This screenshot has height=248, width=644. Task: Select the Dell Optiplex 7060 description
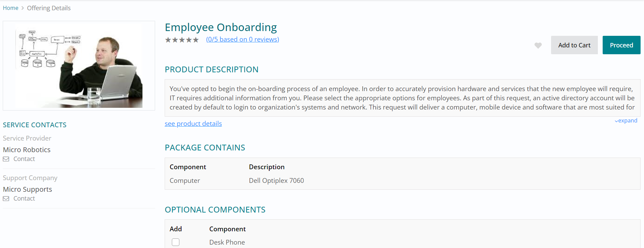tap(276, 180)
